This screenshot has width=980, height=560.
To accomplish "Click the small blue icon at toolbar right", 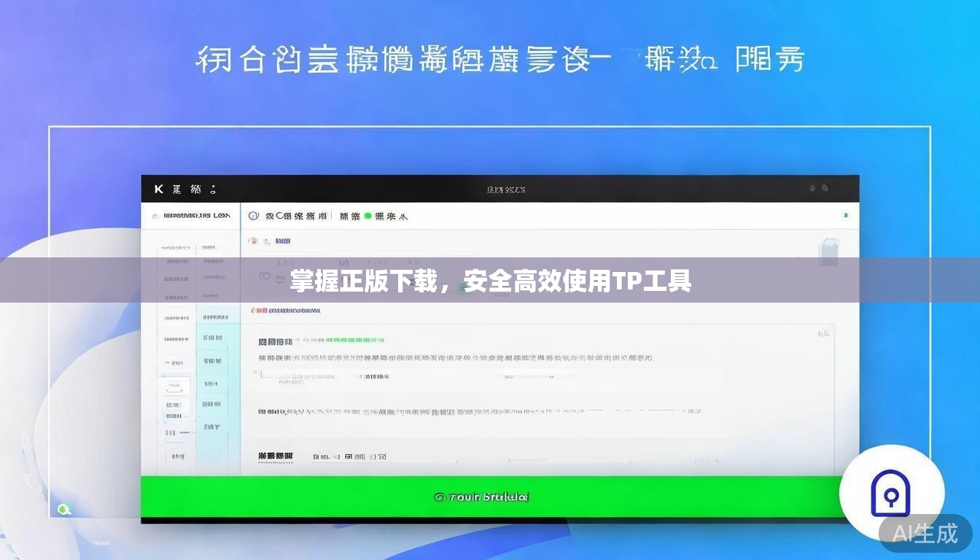I will [x=845, y=215].
